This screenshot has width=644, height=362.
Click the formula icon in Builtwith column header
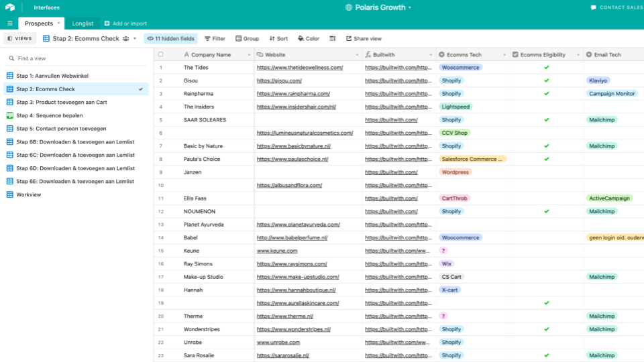click(x=368, y=54)
